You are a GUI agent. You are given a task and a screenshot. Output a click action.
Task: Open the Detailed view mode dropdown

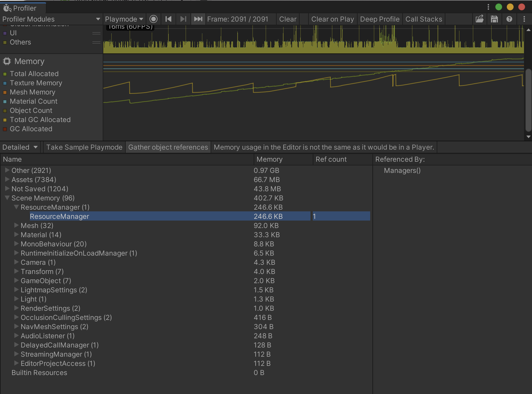pyautogui.click(x=20, y=147)
